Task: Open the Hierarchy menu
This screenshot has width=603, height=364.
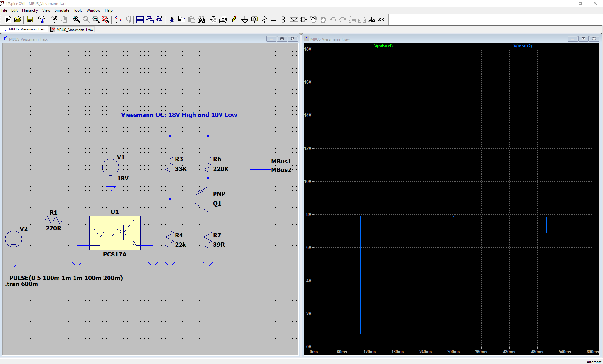Action: (30, 10)
